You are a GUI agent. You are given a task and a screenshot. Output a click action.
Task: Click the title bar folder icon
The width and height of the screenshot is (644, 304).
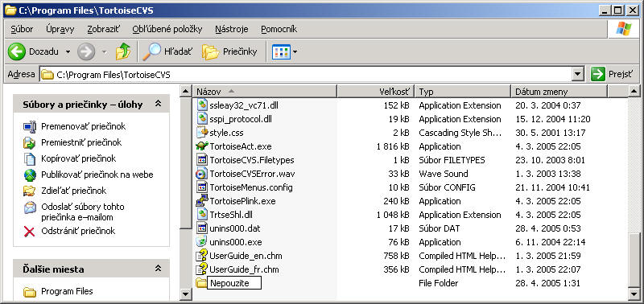click(10, 10)
